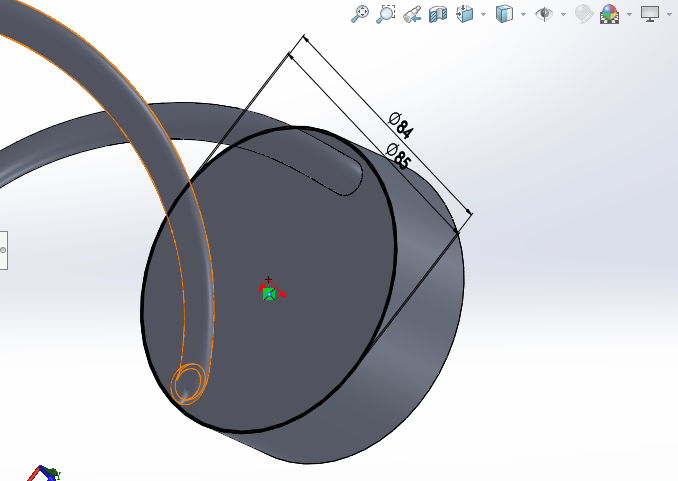
Task: Toggle the Hide/Show Items eye icon
Action: 544,14
